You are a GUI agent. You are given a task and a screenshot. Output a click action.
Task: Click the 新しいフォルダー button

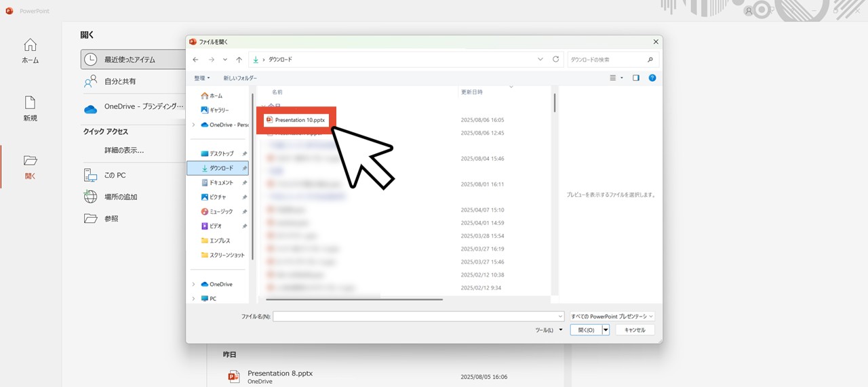(240, 78)
